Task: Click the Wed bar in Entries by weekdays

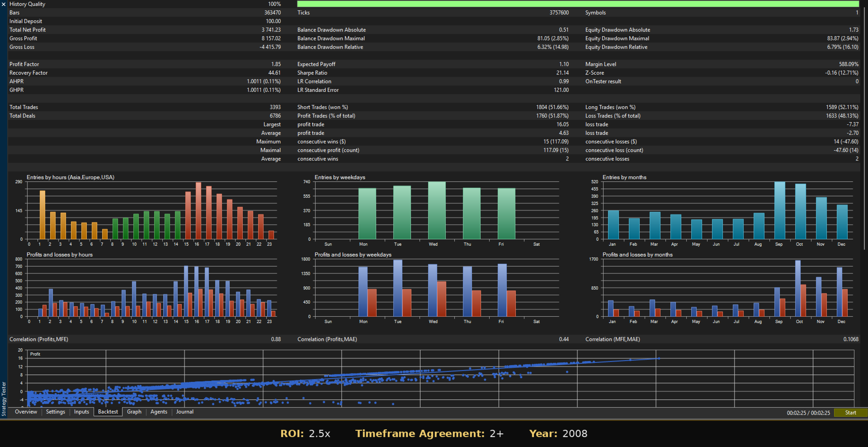Action: (437, 210)
